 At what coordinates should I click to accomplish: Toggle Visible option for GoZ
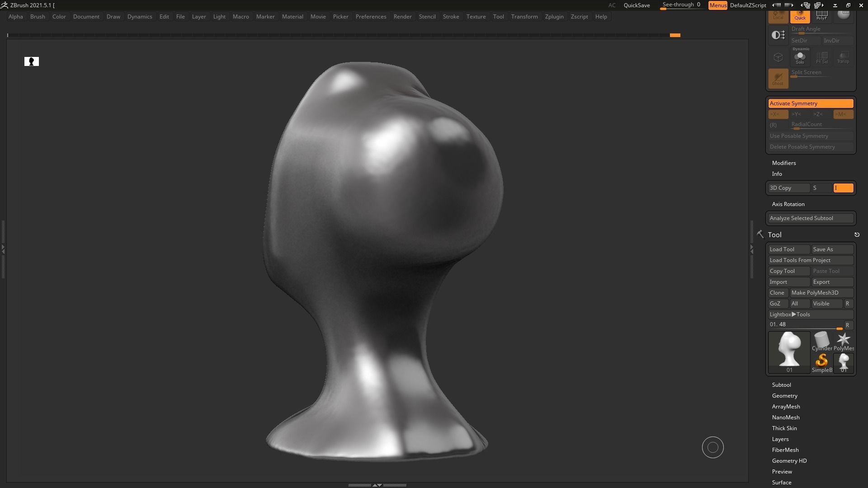point(826,304)
